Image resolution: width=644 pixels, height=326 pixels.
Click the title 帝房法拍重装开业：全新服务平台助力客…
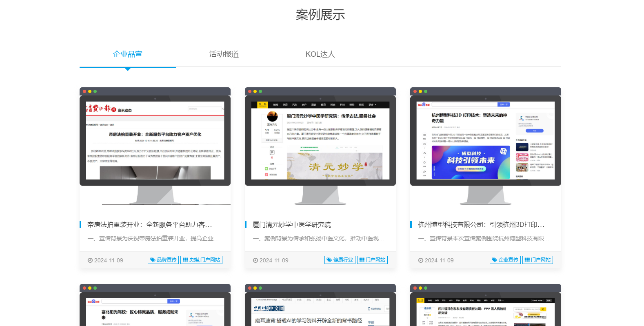click(x=150, y=225)
